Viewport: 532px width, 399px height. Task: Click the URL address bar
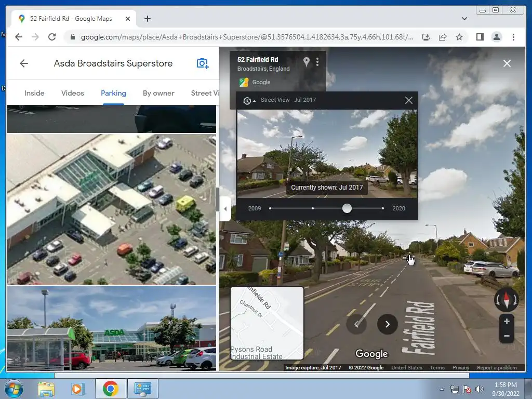tap(247, 37)
